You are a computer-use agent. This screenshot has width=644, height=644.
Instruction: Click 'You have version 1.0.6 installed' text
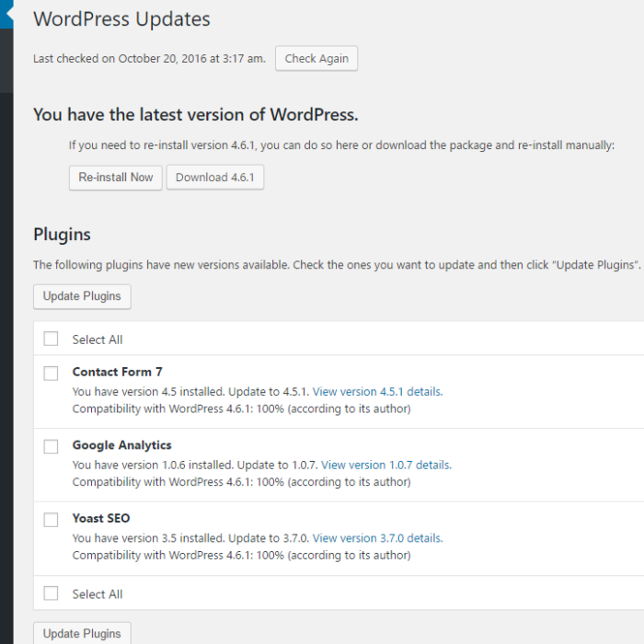pos(153,465)
